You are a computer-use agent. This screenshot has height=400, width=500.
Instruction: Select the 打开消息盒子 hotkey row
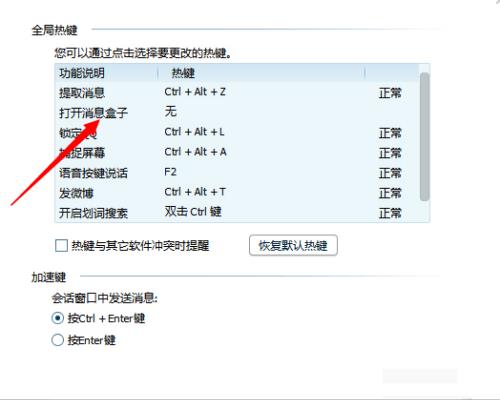coord(237,113)
